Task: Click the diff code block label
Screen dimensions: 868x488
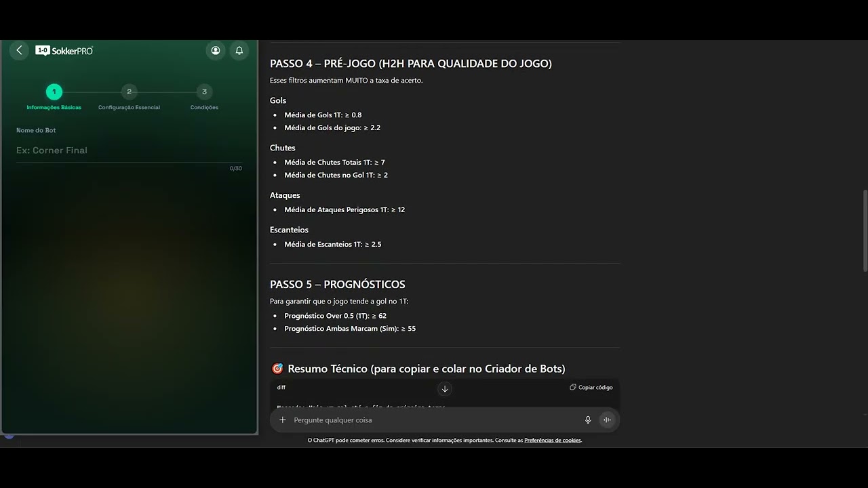Action: click(281, 388)
